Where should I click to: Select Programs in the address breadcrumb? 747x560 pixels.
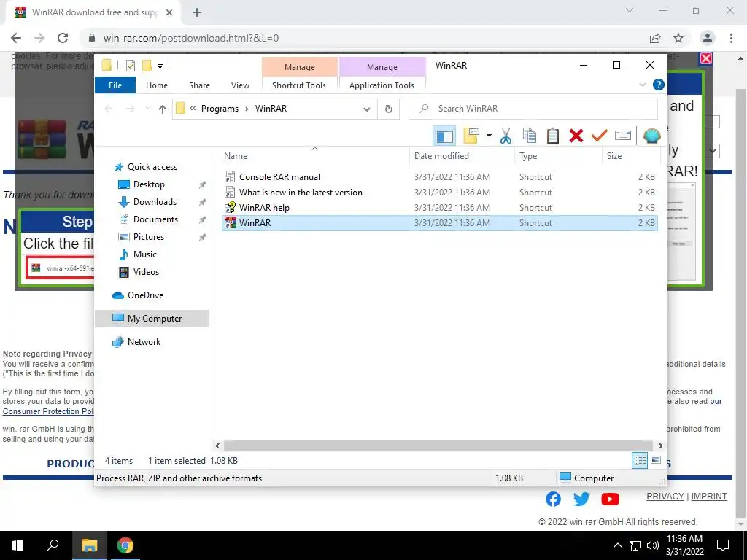click(x=220, y=109)
